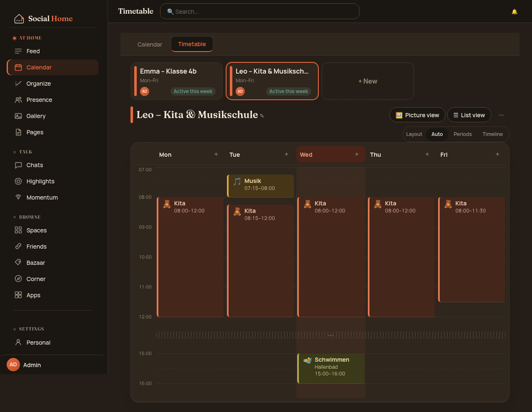Open Pages in sidebar
The width and height of the screenshot is (532, 412).
[53, 132]
